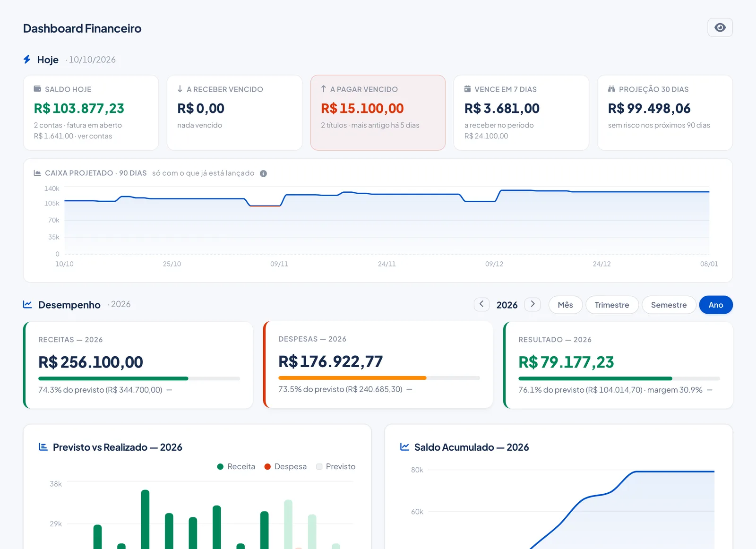Click the 09/11 date label on chart axis
756x549 pixels.
(279, 264)
